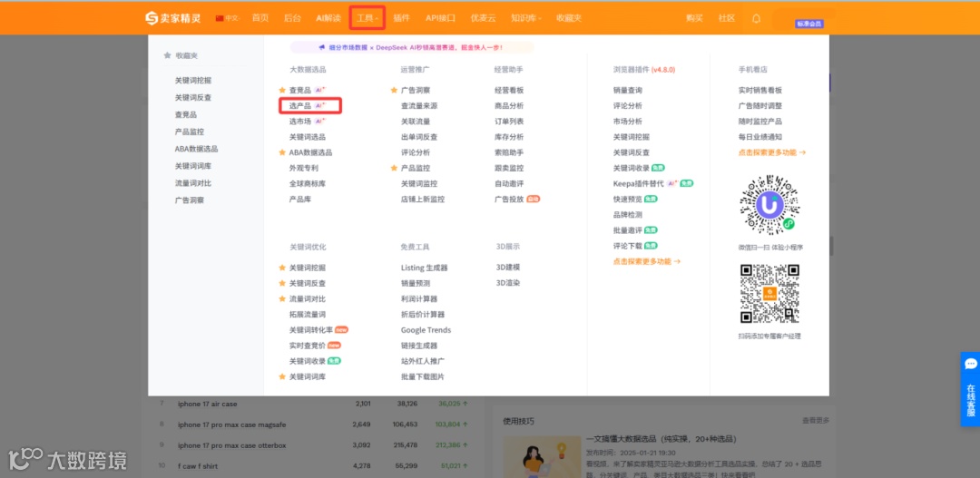The image size is (980, 478).
Task: Click the star beside 关键词词库 under 关键词优化
Action: [282, 376]
